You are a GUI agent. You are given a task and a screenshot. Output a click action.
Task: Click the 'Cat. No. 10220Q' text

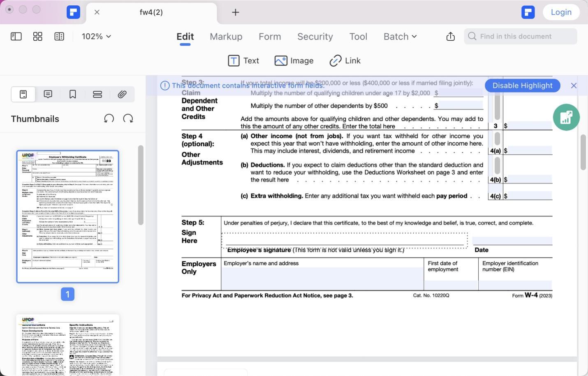click(431, 295)
